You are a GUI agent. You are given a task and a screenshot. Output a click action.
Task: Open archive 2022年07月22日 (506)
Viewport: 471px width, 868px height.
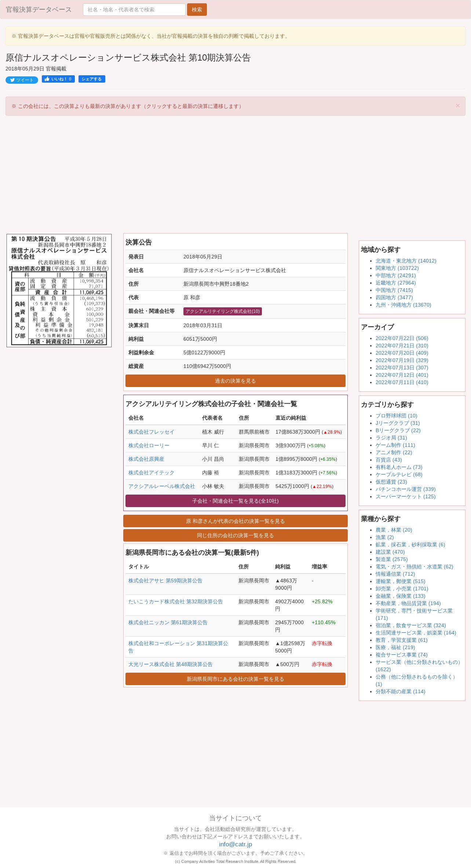[x=402, y=338]
